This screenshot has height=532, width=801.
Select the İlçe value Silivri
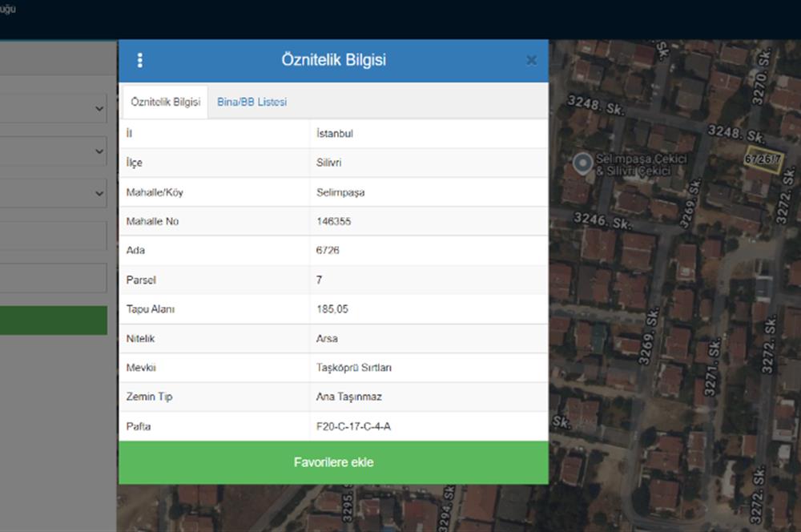pyautogui.click(x=328, y=163)
